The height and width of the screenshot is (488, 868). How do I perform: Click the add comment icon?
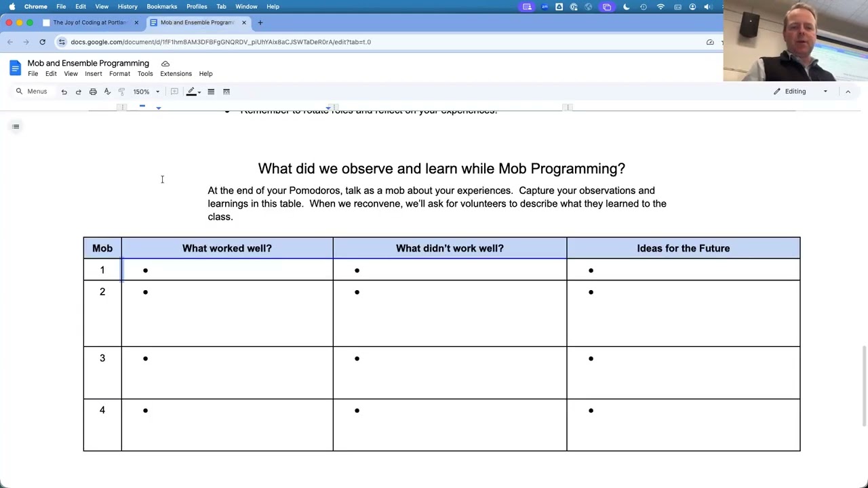174,91
